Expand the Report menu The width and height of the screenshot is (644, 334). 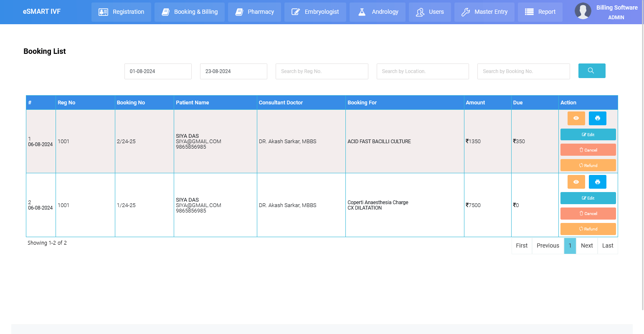(540, 12)
